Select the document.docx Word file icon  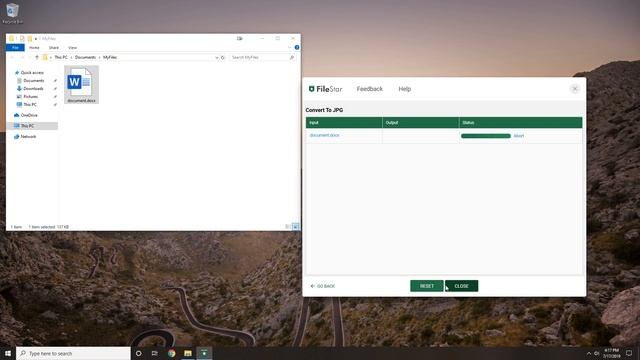(81, 84)
